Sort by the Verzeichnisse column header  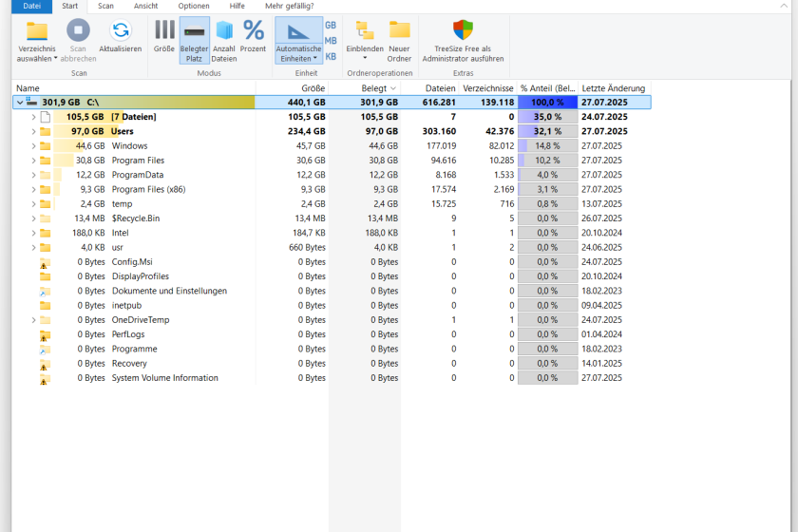coord(488,88)
